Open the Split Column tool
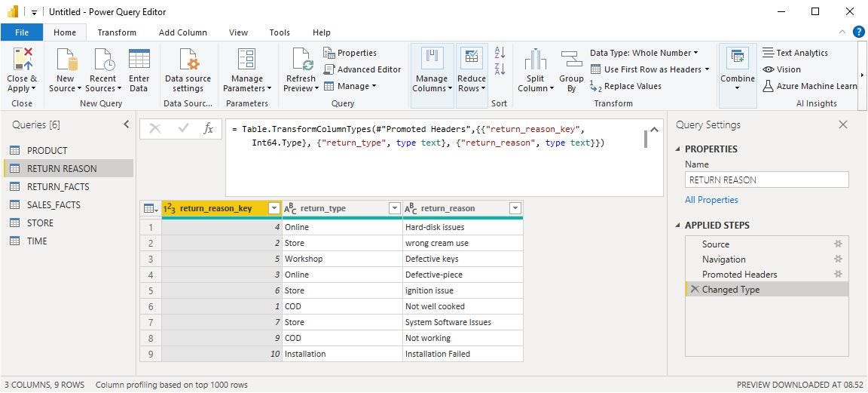Viewport: 868px width, 393px height. (535, 70)
